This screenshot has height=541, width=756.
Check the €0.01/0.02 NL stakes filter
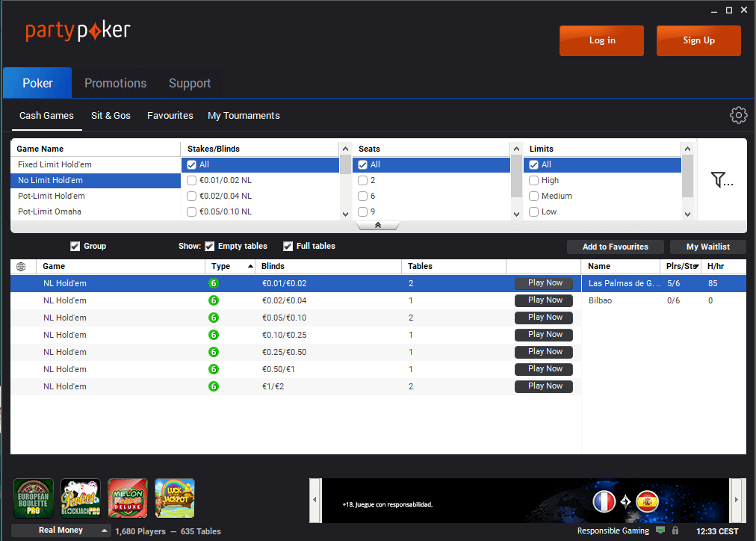click(x=191, y=180)
